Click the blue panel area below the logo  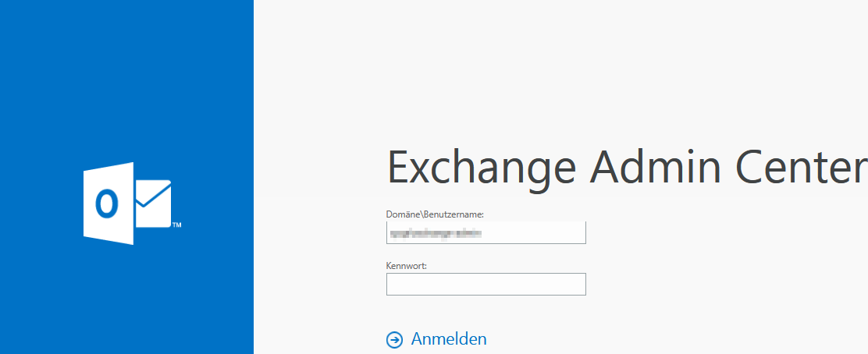[x=126, y=304]
